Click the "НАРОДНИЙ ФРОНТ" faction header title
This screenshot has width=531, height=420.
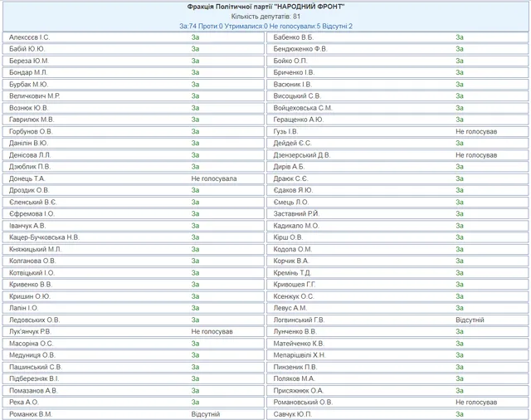click(265, 7)
